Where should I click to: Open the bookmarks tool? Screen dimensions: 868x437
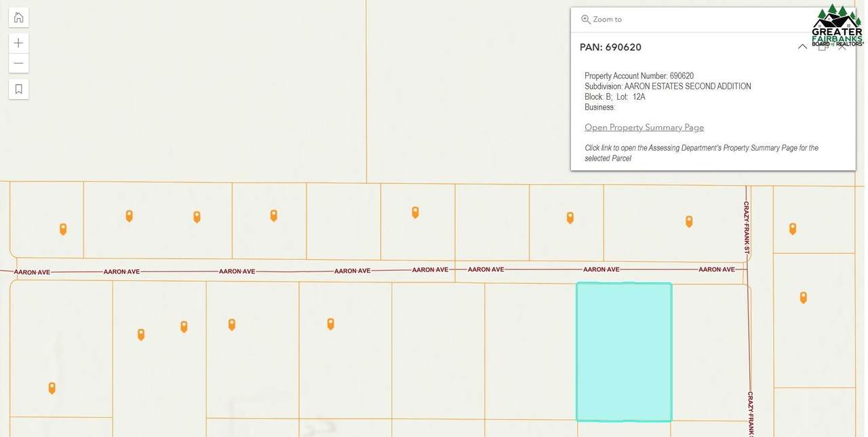point(18,89)
